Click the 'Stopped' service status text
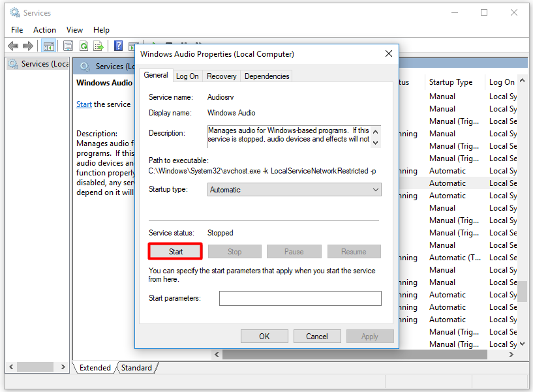 click(221, 233)
